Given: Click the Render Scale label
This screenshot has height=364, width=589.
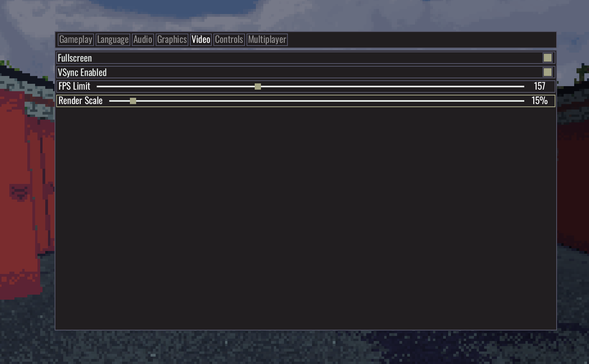Looking at the screenshot, I should tap(80, 101).
